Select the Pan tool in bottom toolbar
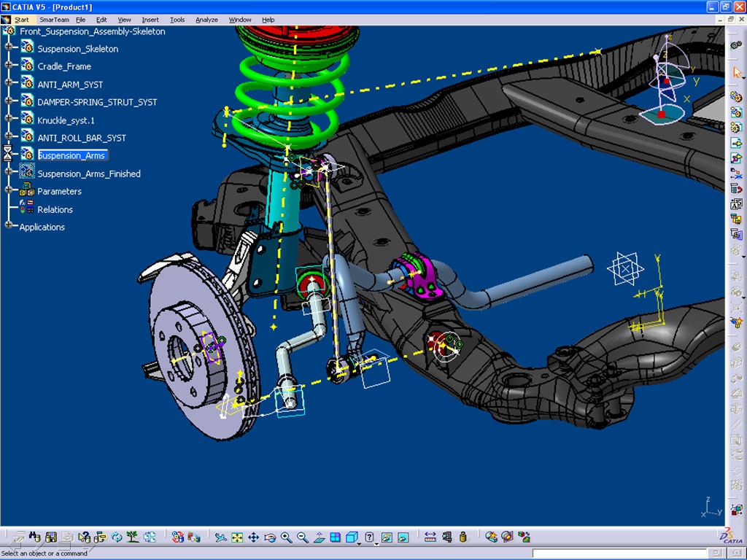Screen dimensions: 747x560 [x=253, y=537]
